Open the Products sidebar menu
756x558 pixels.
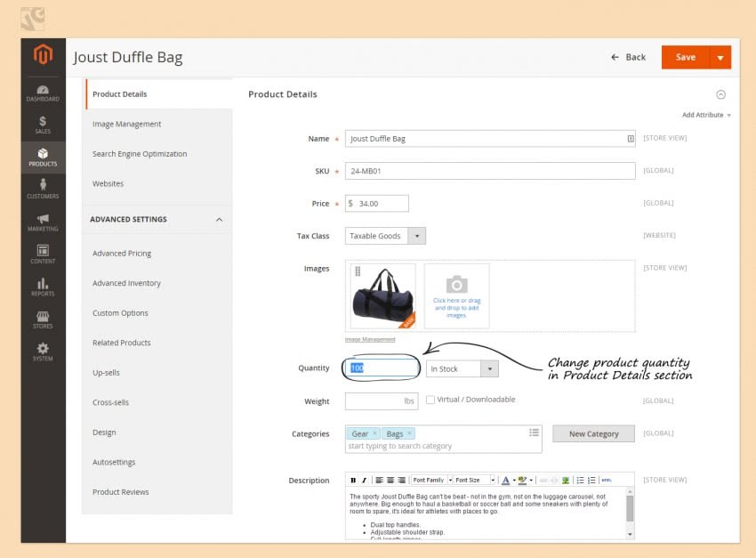43,158
